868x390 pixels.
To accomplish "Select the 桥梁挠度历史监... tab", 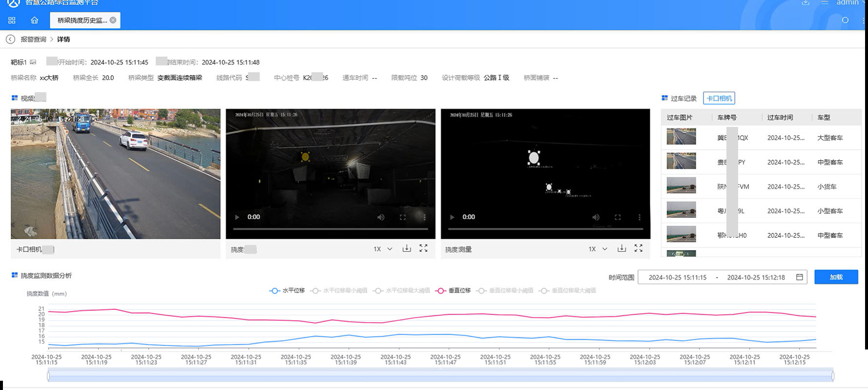I will pos(82,20).
